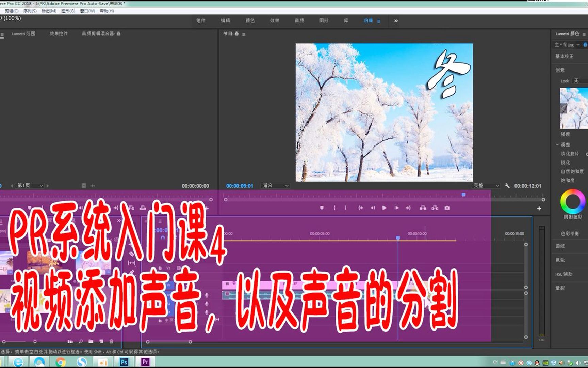Open the Button Editor plus icon
The image size is (588, 368).
539,209
